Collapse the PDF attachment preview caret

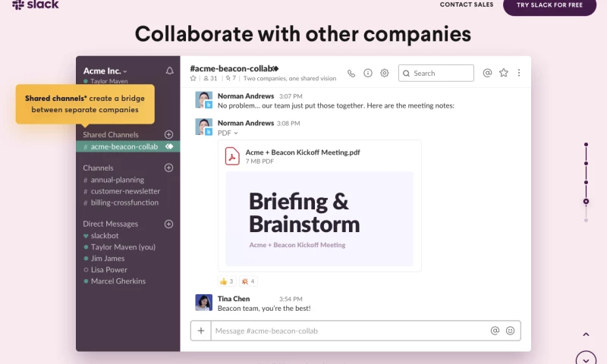coord(236,133)
